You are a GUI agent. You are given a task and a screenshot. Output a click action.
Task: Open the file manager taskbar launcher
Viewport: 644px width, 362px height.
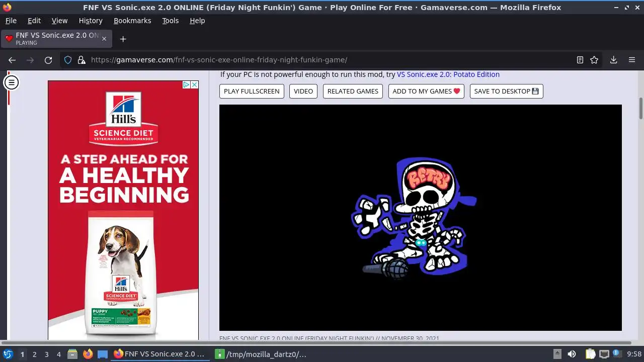click(x=72, y=354)
